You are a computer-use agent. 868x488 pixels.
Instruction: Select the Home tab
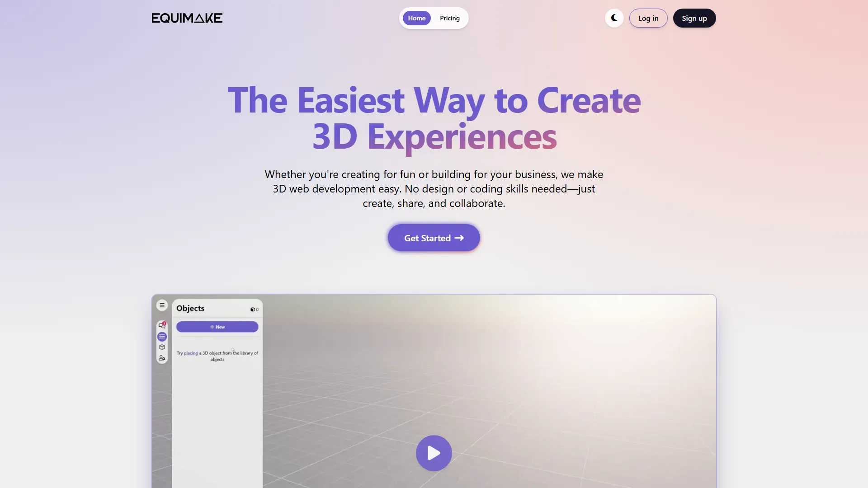[x=416, y=18]
